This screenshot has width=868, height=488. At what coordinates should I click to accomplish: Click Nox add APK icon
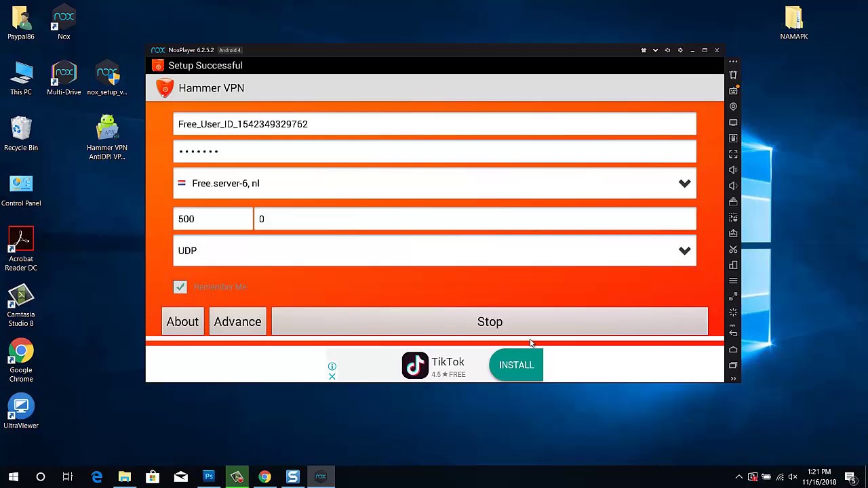click(733, 233)
